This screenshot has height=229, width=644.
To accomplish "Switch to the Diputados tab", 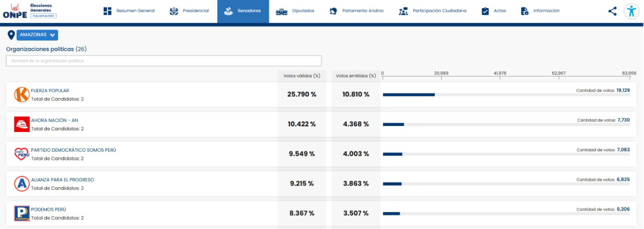I will (296, 11).
